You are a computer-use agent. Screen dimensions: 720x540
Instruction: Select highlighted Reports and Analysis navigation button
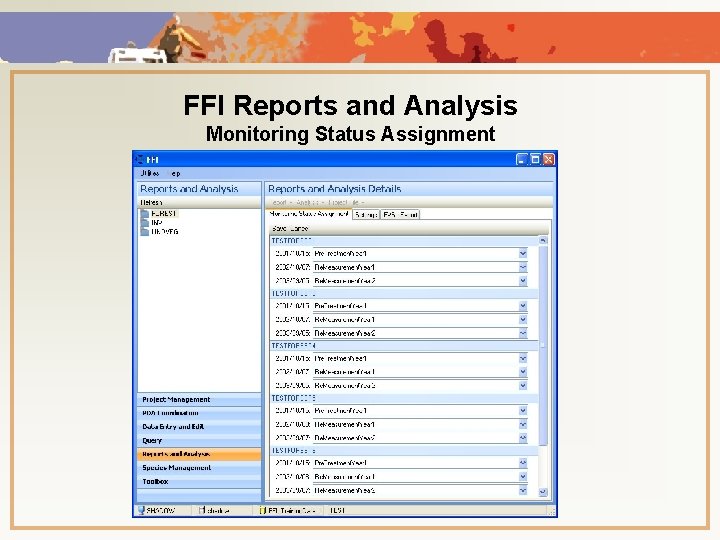pyautogui.click(x=199, y=454)
